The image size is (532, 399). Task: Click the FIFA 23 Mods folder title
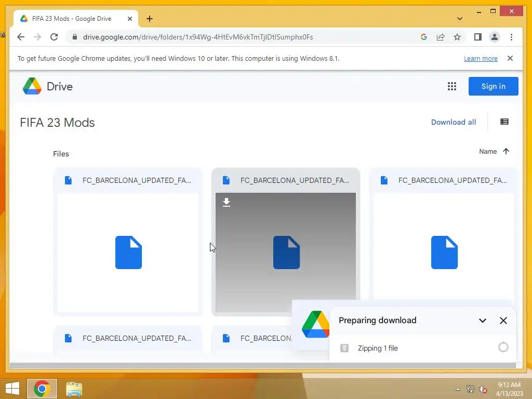57,123
